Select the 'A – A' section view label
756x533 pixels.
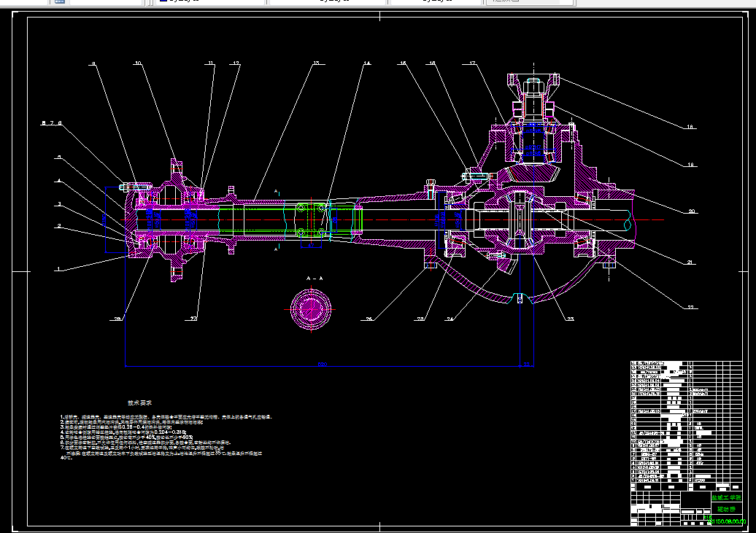pyautogui.click(x=315, y=279)
